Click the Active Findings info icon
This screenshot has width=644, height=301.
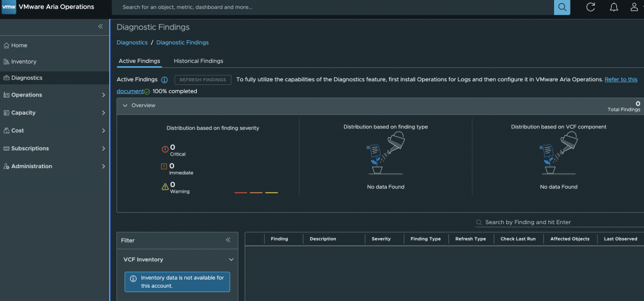(x=164, y=80)
